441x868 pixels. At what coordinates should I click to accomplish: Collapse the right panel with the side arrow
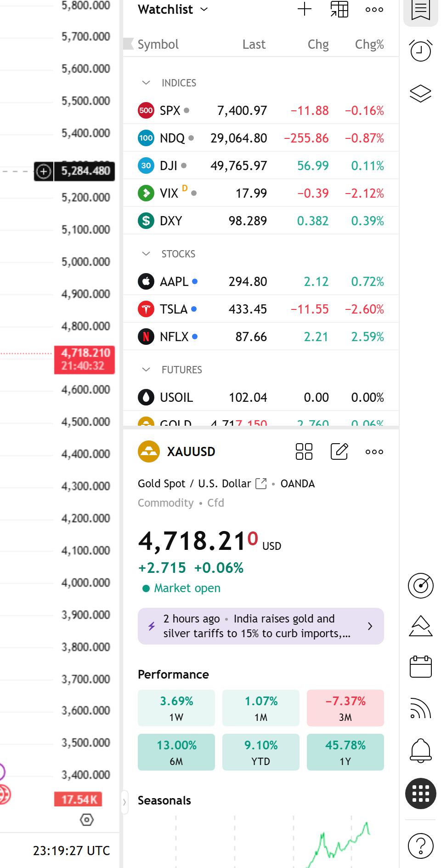124,802
